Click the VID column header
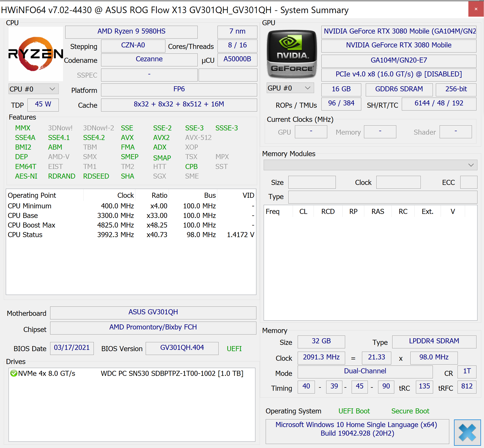Viewport: 484px width, 448px height. [236, 195]
